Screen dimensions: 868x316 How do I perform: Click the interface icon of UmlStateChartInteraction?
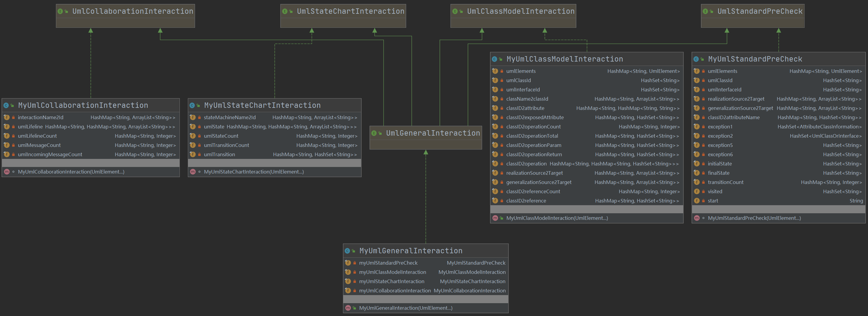click(x=285, y=11)
